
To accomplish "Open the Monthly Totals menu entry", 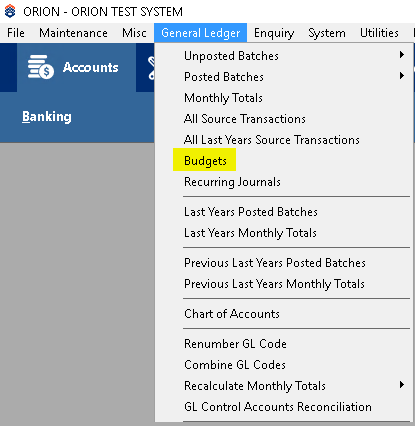I will pyautogui.click(x=223, y=98).
